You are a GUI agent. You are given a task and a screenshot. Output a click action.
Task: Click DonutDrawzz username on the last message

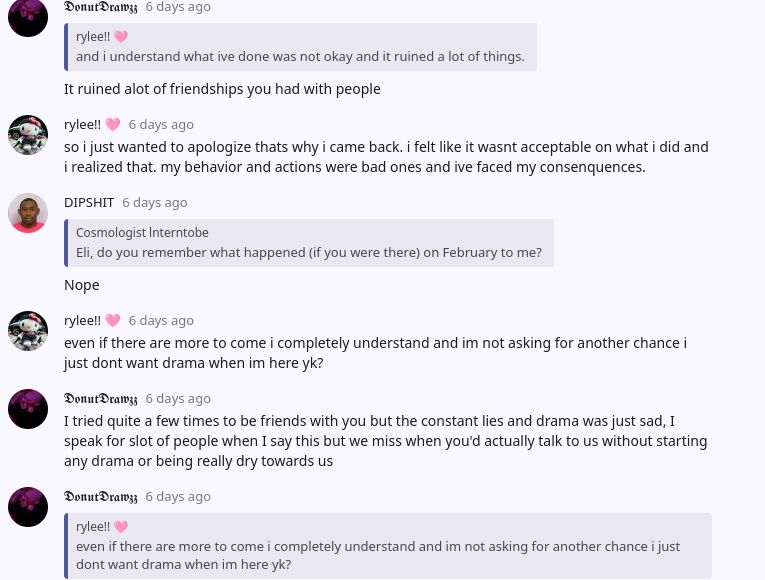click(101, 496)
